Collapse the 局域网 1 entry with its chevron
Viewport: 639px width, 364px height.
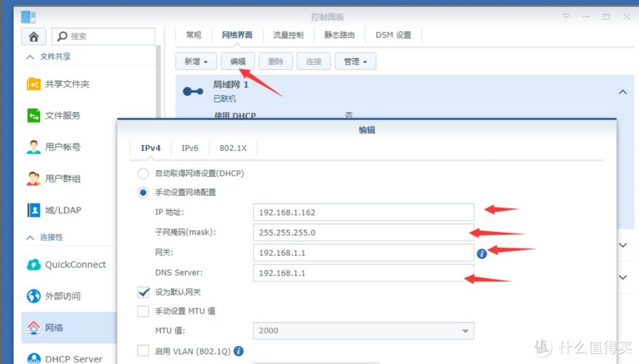coord(623,92)
